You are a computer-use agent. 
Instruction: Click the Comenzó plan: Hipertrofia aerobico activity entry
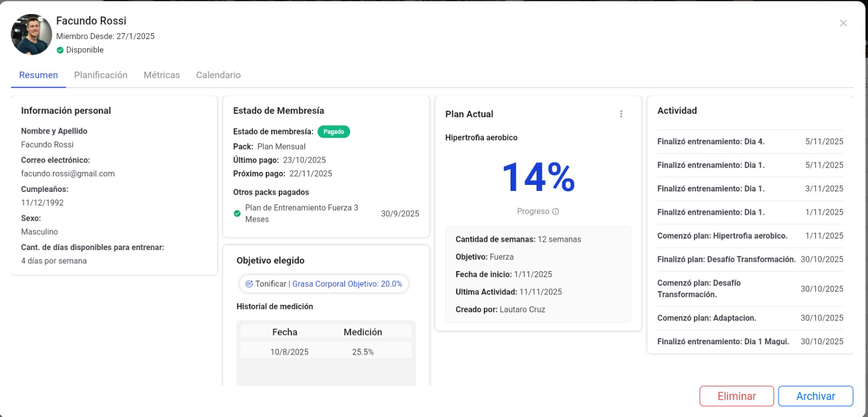tap(722, 236)
